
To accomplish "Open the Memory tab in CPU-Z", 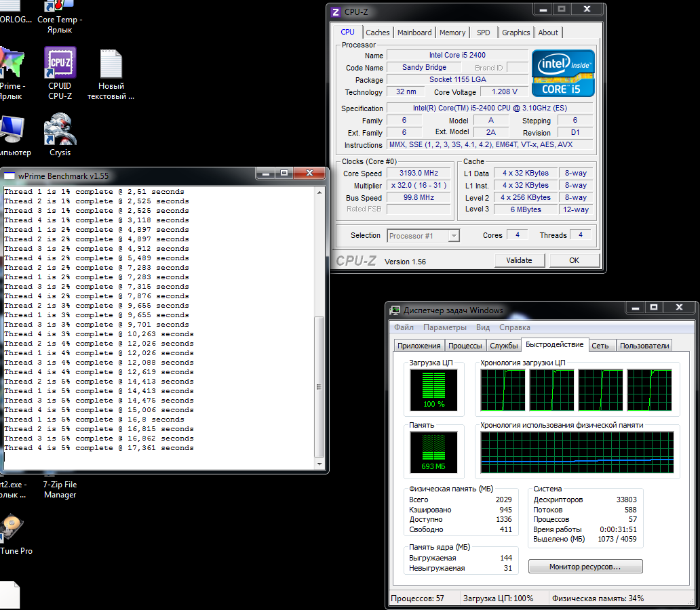I will [x=452, y=33].
